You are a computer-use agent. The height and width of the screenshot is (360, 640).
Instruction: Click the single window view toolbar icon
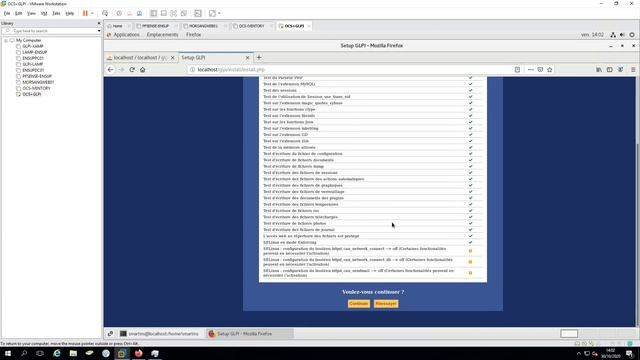pyautogui.click(x=164, y=13)
